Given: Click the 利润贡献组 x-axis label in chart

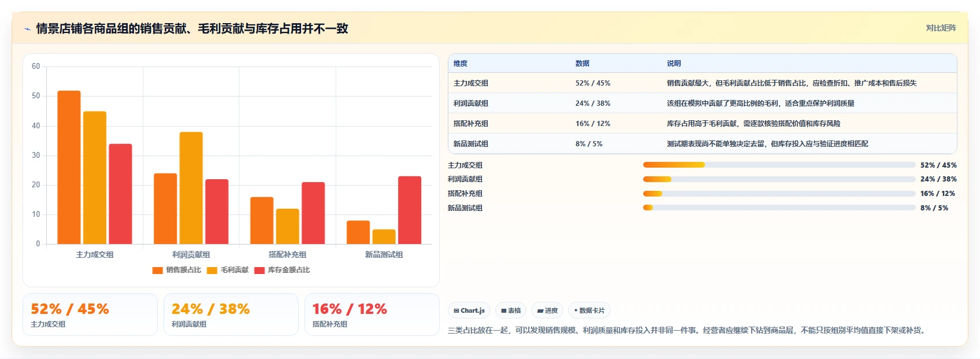Looking at the screenshot, I should coord(191,254).
